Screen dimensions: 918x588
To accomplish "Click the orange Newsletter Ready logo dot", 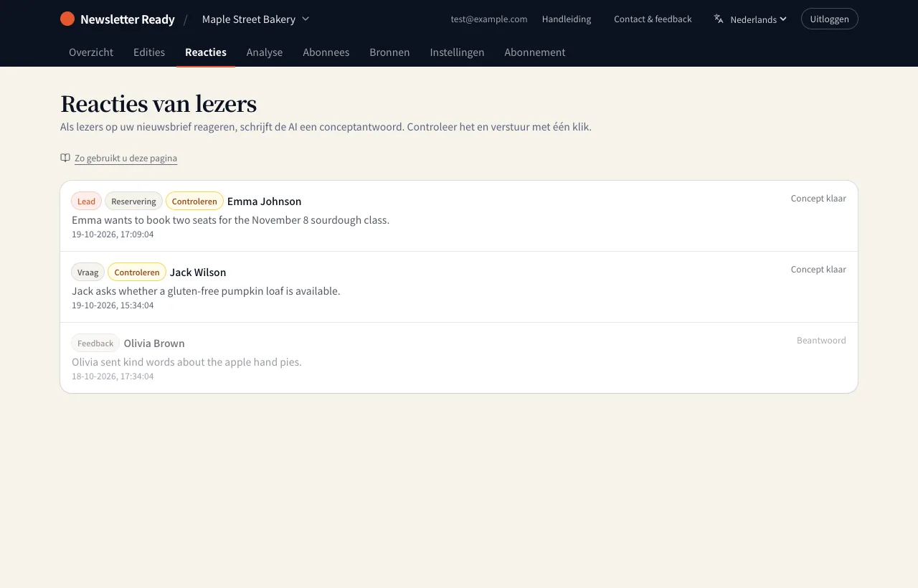I will click(x=67, y=19).
